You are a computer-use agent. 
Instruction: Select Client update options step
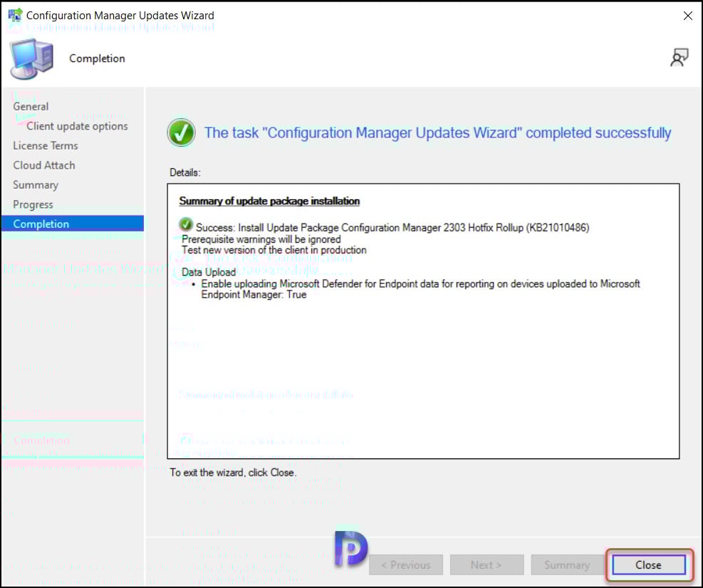(77, 127)
